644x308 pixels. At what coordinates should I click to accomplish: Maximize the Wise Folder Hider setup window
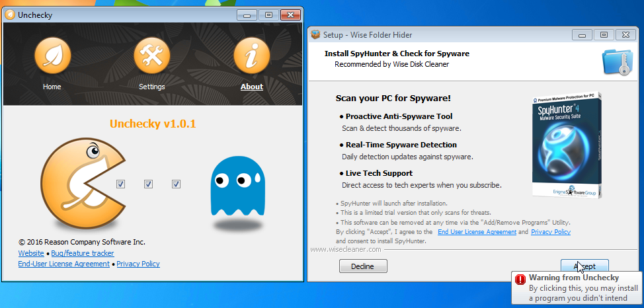(x=604, y=35)
